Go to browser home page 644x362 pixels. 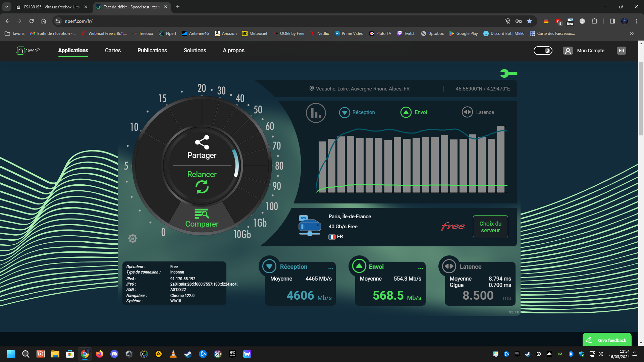44,21
